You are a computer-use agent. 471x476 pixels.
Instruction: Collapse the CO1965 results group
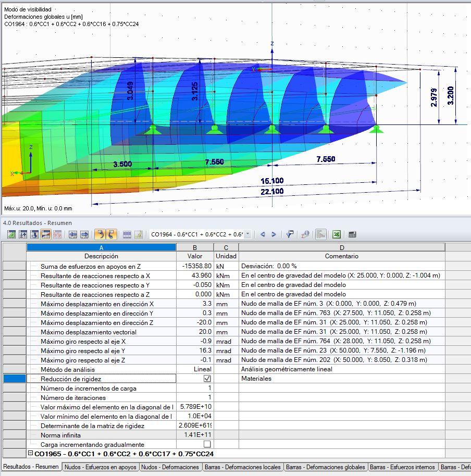30,453
